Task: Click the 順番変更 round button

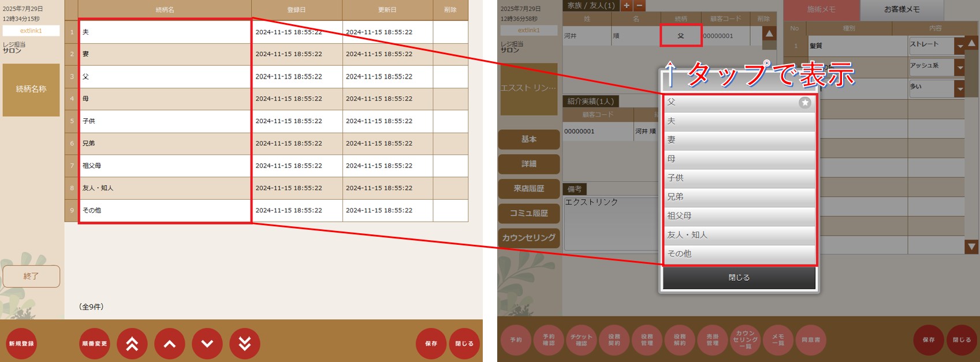Action: coord(95,344)
